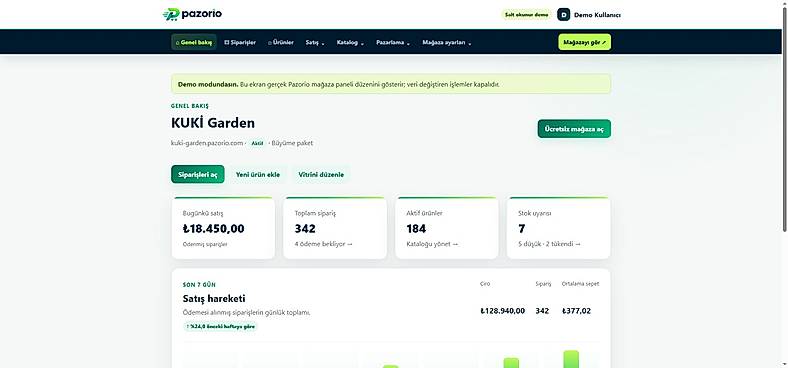Image resolution: width=788 pixels, height=368 pixels.
Task: Expand the Pazarlama dropdown menu
Action: 393,43
